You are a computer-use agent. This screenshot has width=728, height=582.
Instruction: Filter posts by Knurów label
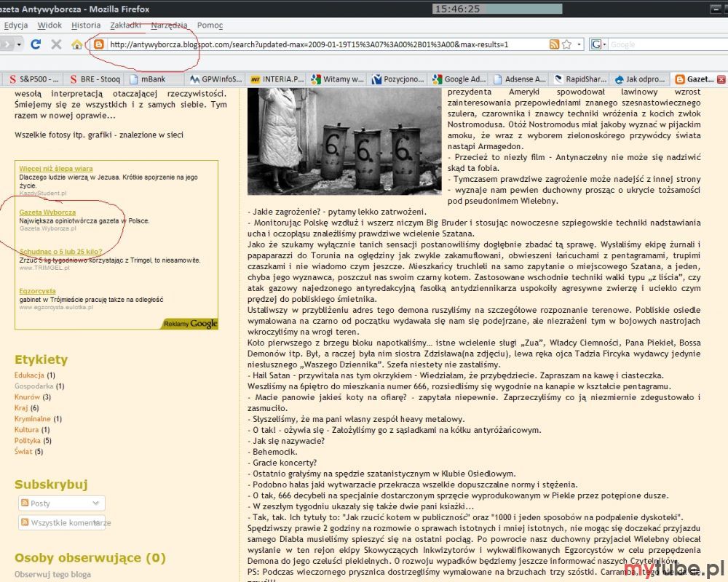coord(28,396)
